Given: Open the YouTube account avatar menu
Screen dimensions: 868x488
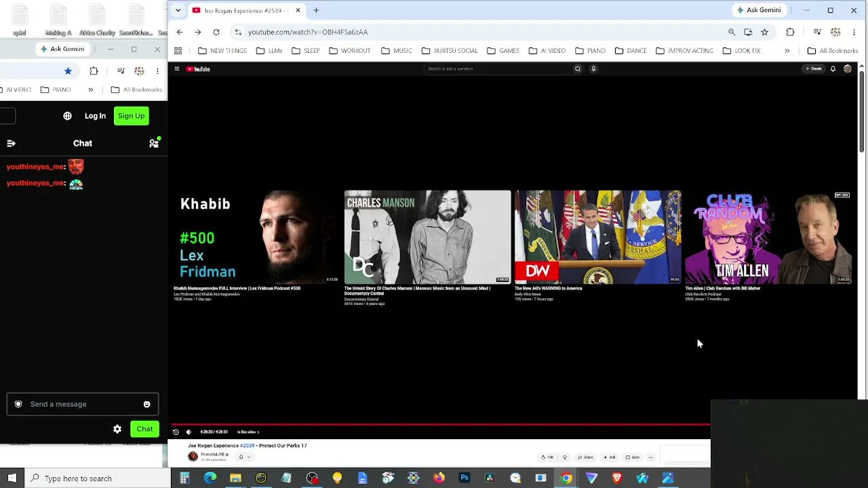Looking at the screenshot, I should (x=848, y=68).
